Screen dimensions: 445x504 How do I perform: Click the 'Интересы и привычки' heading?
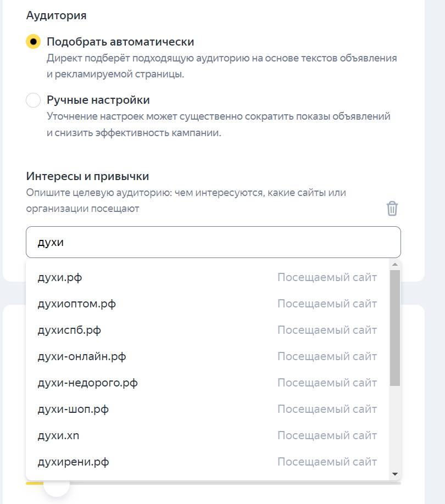coord(88,176)
